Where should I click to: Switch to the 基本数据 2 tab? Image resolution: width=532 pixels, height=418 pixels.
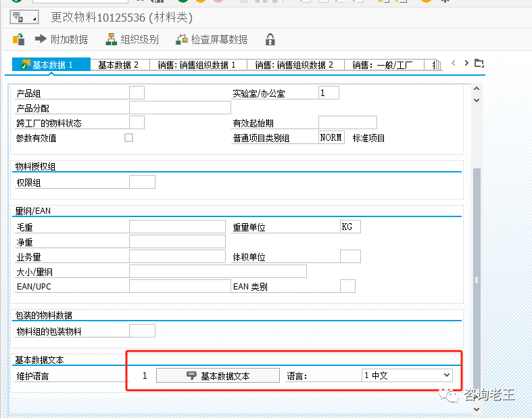118,65
